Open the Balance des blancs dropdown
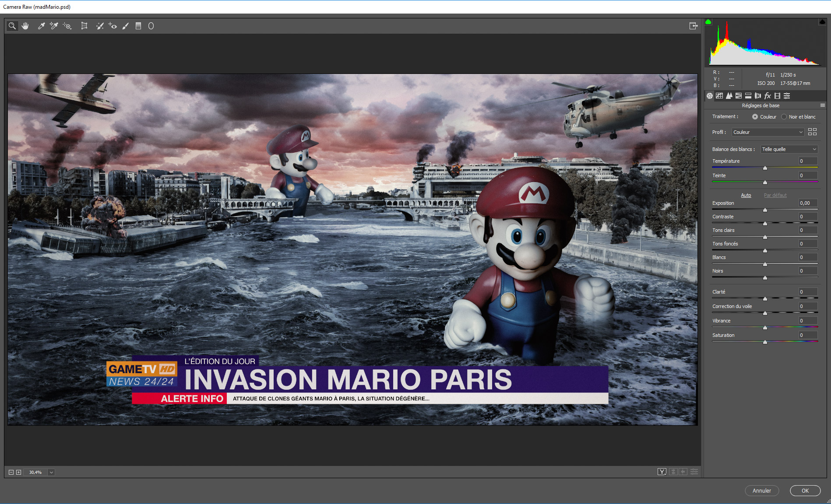This screenshot has width=831, height=504. [x=789, y=149]
